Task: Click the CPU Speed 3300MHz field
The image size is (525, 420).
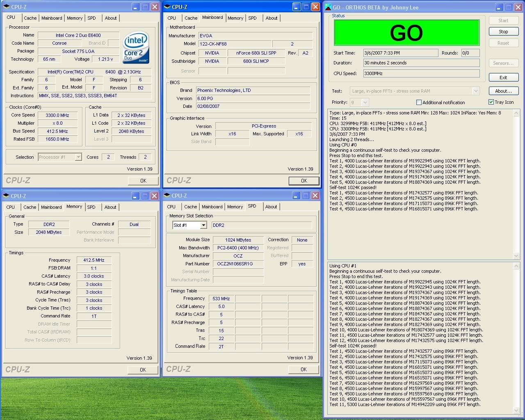Action: point(421,73)
